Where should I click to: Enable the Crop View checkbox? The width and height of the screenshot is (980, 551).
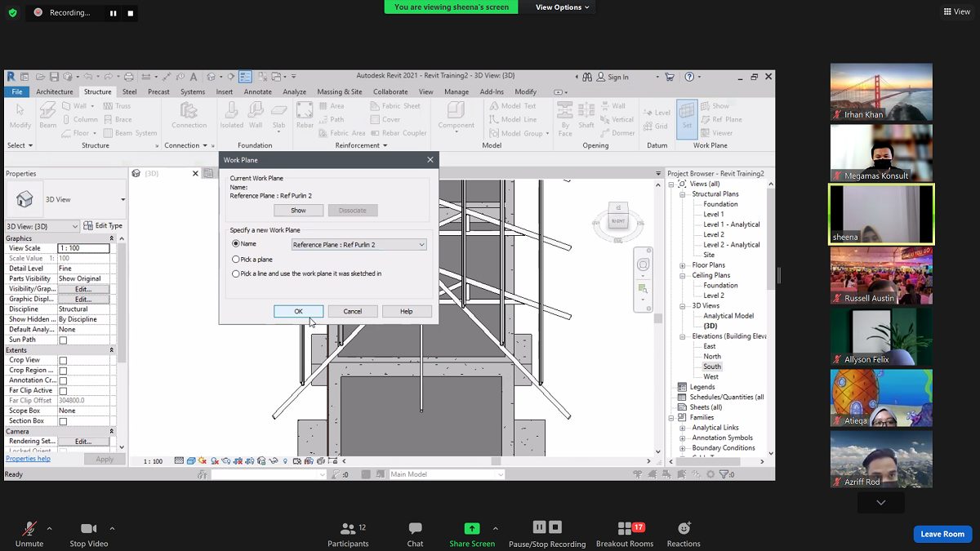[63, 361]
